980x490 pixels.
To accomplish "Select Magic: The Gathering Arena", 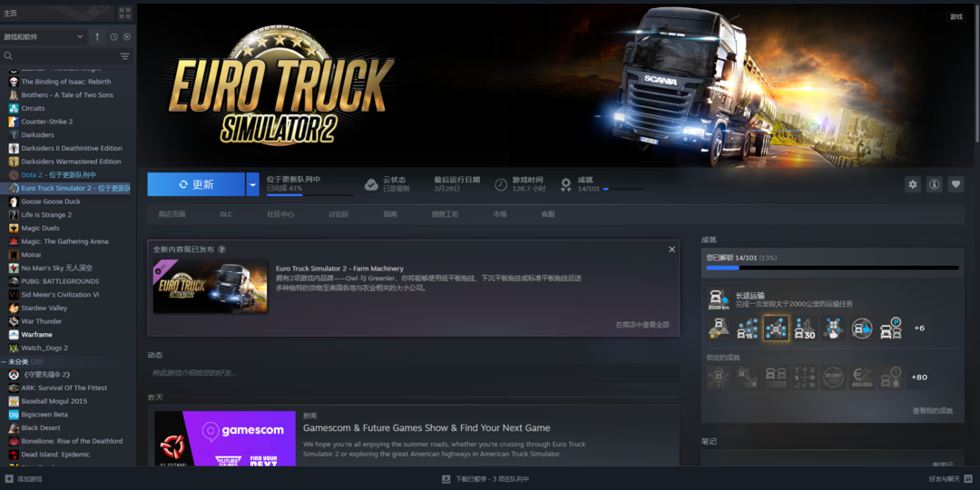I will click(64, 241).
